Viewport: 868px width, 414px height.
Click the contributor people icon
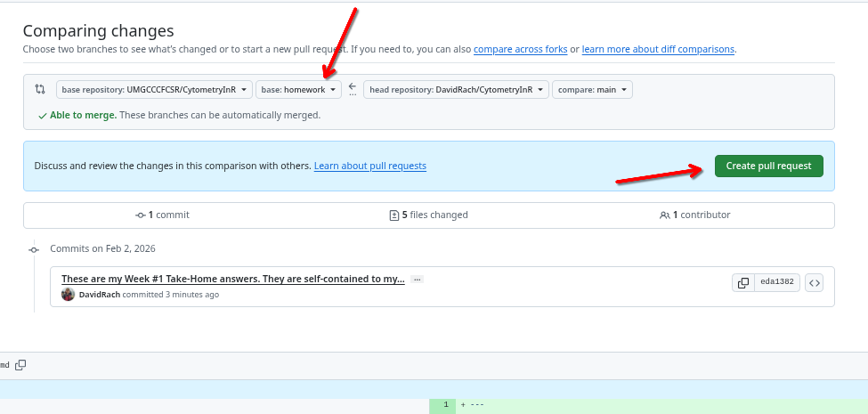click(x=664, y=215)
